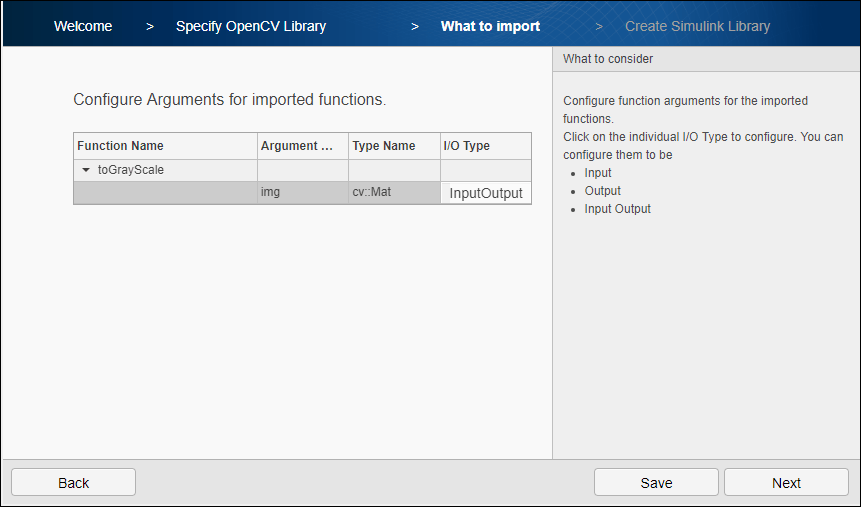Go to the Welcome step
The height and width of the screenshot is (507, 861).
(83, 26)
